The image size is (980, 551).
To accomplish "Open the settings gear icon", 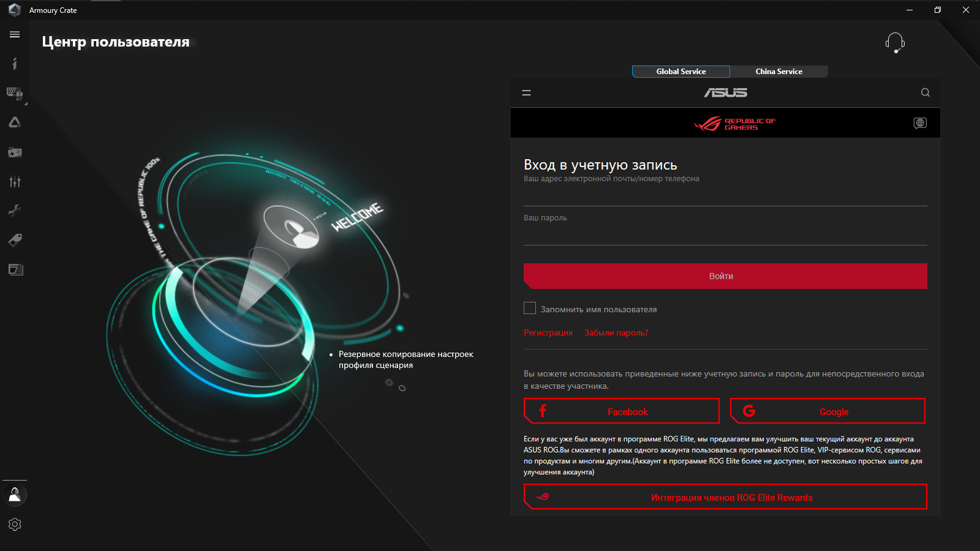I will pos(15,524).
